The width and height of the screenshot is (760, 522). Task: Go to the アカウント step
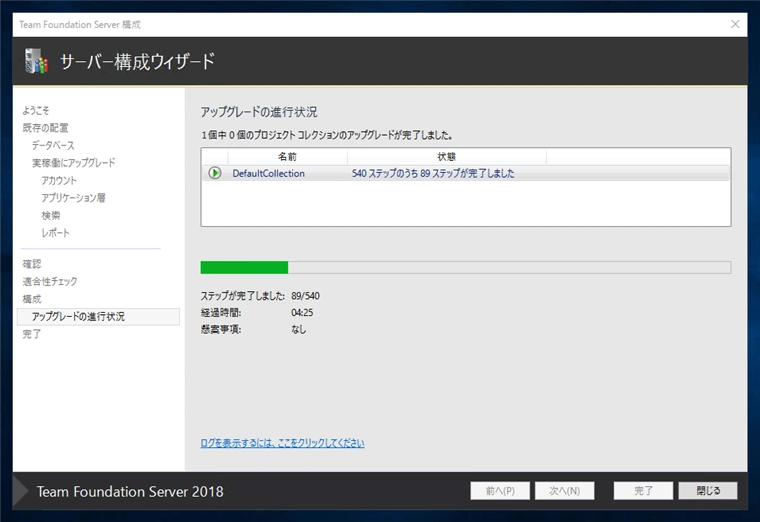tap(59, 180)
